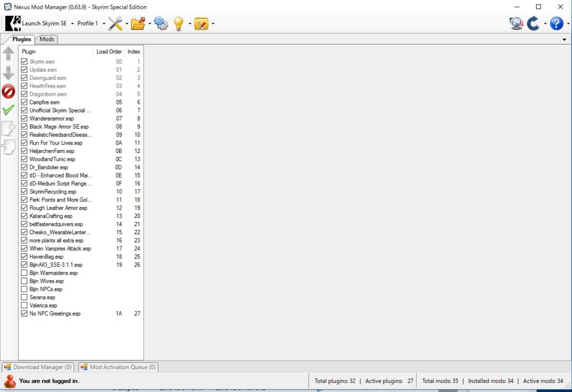Switch to the Mods tab
572x392 pixels.
point(47,39)
